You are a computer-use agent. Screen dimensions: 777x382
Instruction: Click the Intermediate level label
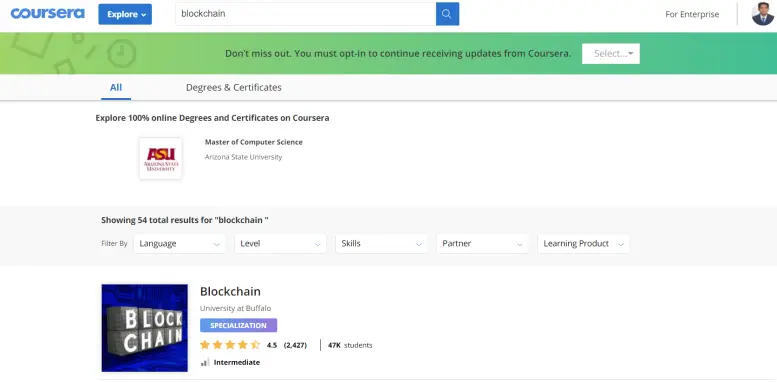(237, 362)
